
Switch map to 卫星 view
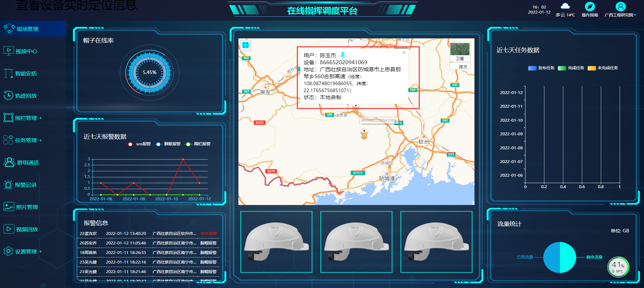460,52
